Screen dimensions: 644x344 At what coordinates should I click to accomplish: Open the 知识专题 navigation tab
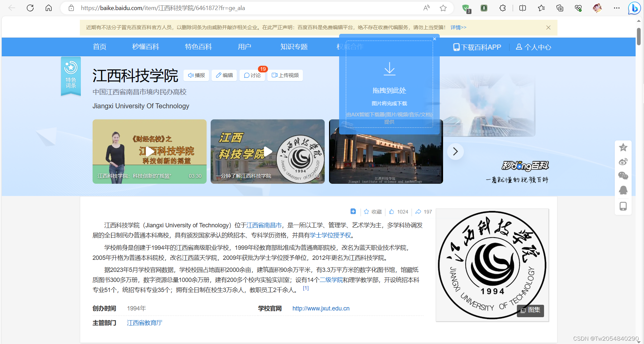294,47
